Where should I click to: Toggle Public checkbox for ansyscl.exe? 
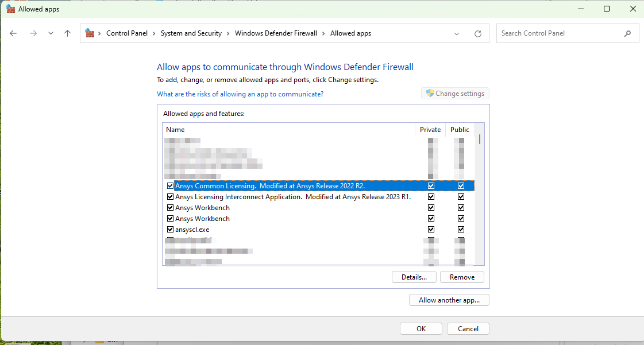click(x=461, y=230)
